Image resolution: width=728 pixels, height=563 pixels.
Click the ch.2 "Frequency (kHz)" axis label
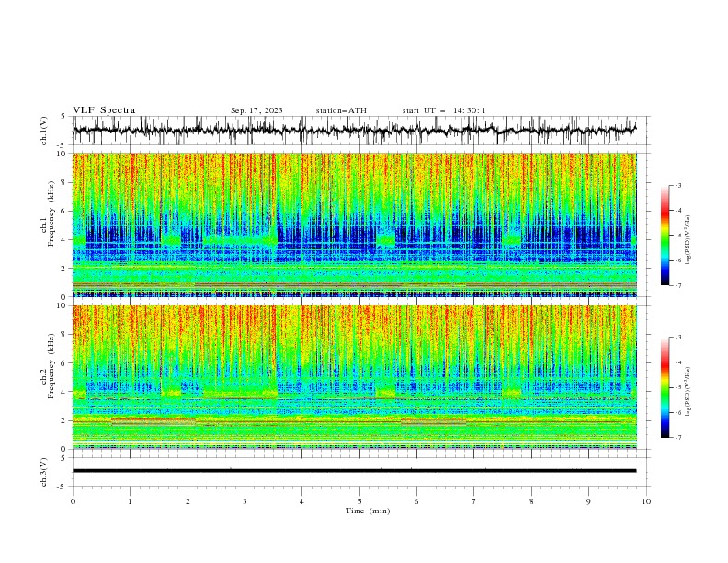tap(51, 365)
